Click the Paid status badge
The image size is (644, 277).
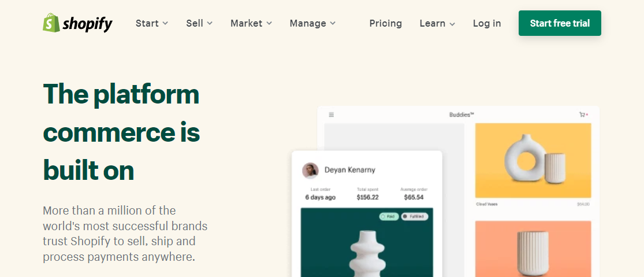pos(389,216)
